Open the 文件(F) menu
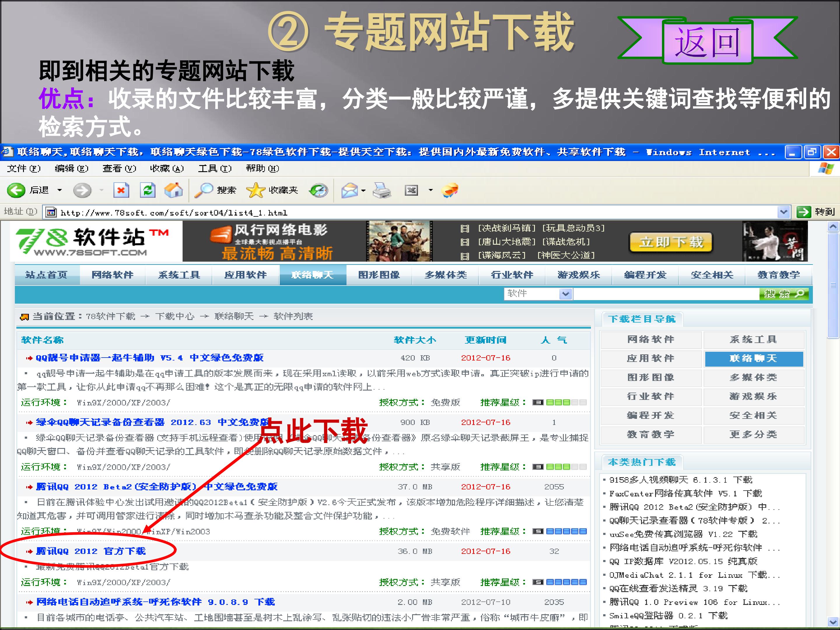The image size is (840, 630). click(24, 168)
